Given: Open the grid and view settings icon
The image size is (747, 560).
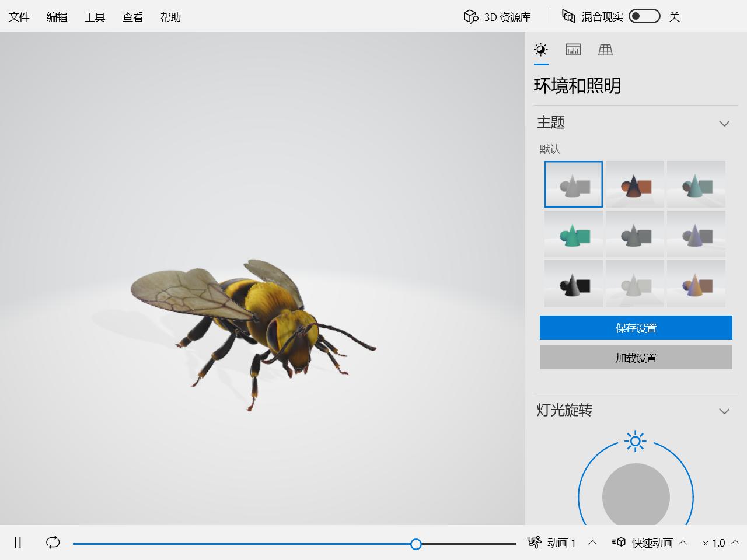Looking at the screenshot, I should pos(605,50).
